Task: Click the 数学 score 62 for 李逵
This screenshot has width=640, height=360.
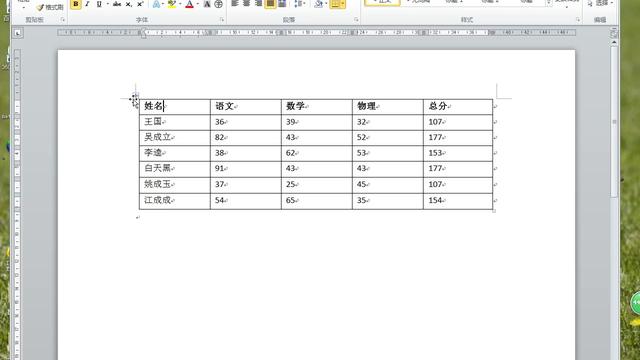Action: (317, 153)
